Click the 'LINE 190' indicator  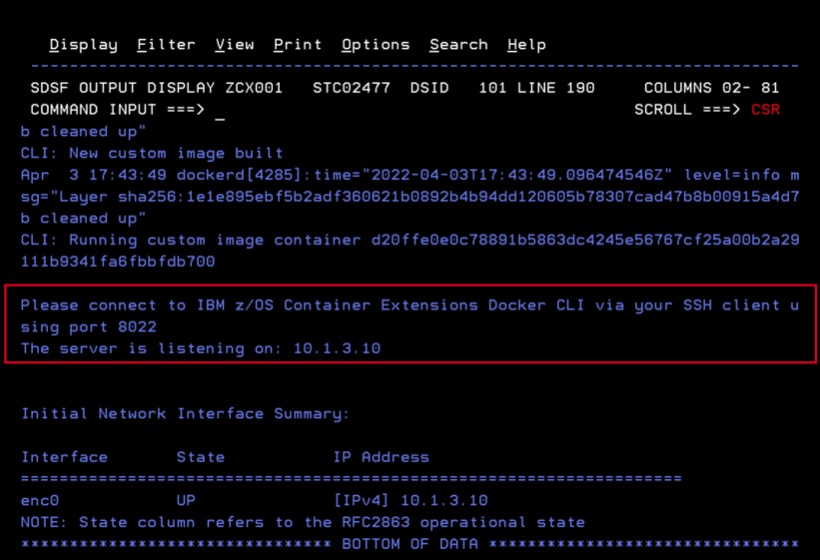click(x=556, y=88)
